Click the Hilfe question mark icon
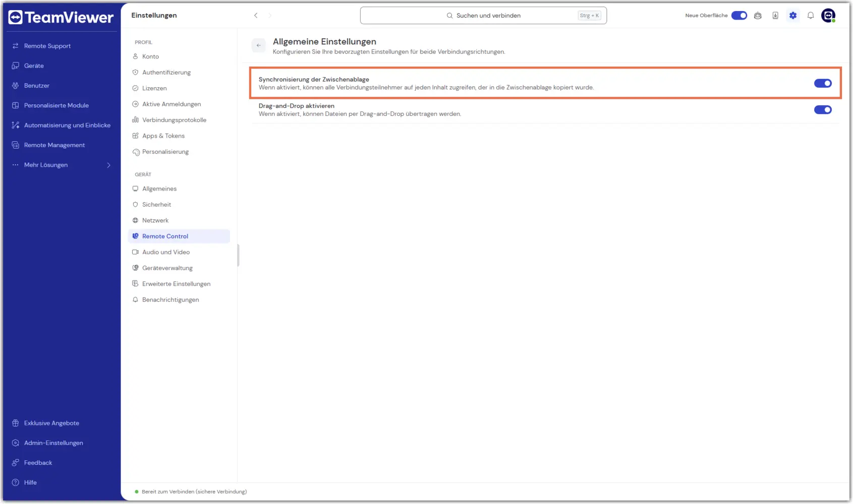 coord(16,482)
